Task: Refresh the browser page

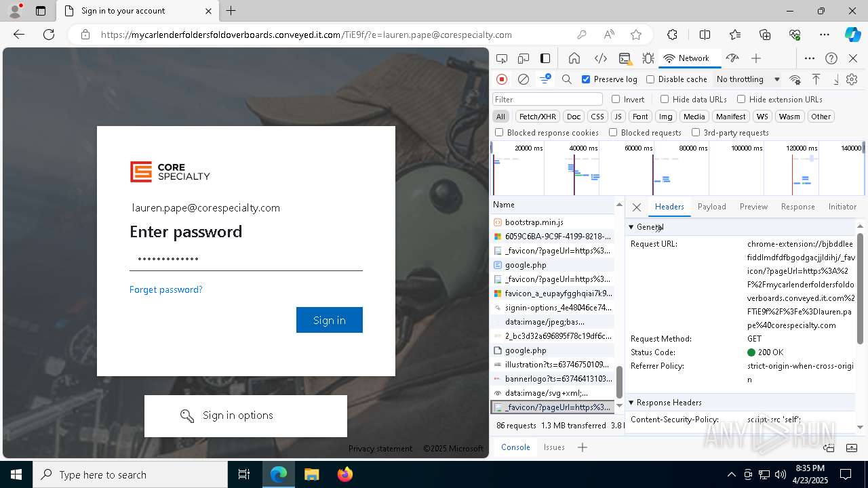Action: [49, 35]
